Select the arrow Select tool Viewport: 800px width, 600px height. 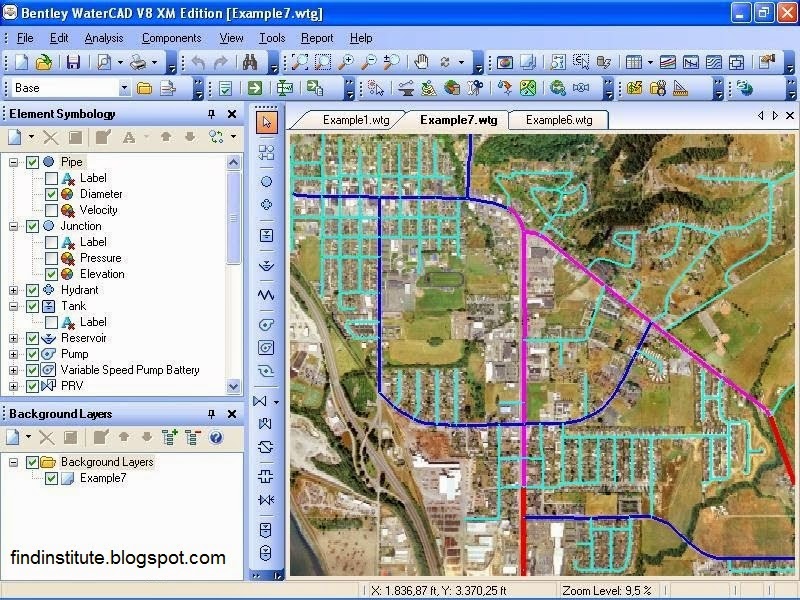coord(266,121)
